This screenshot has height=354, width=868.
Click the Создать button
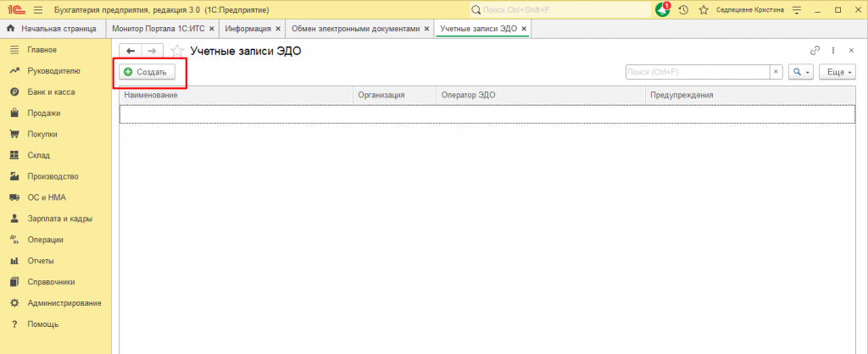point(147,72)
